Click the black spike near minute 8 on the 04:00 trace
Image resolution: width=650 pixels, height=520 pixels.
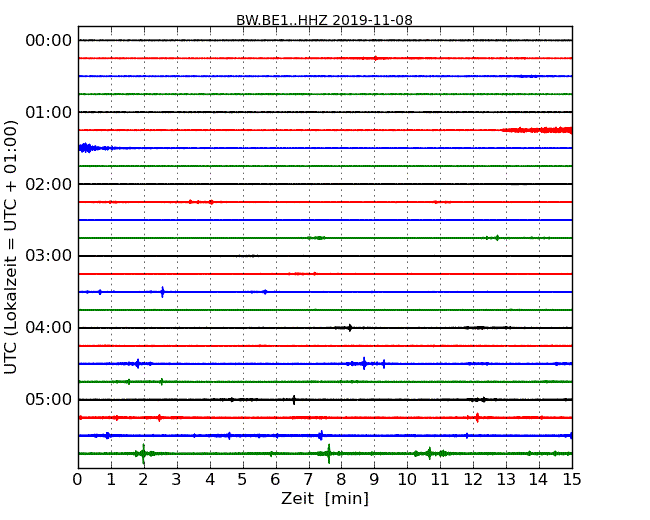[350, 328]
